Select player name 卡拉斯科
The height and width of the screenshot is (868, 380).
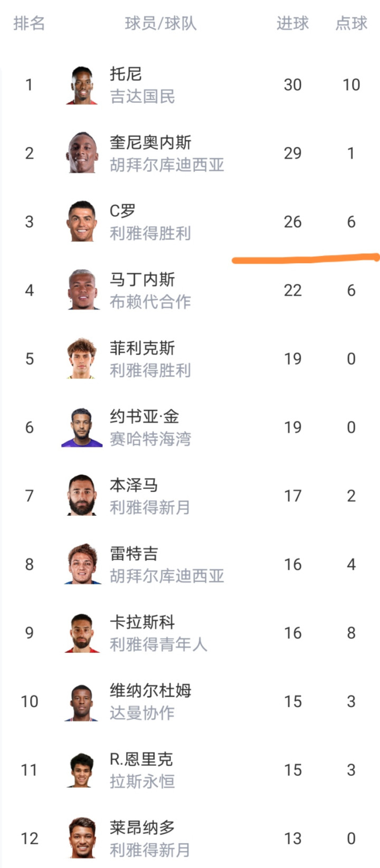pos(142,622)
